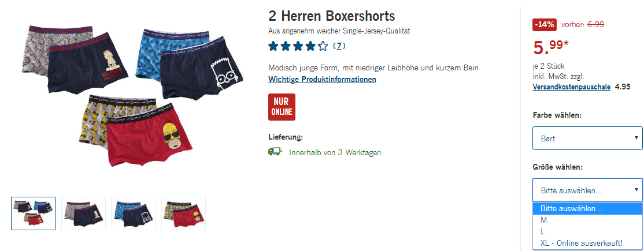Click the empty fifth rating star
644x251 pixels.
point(323,46)
